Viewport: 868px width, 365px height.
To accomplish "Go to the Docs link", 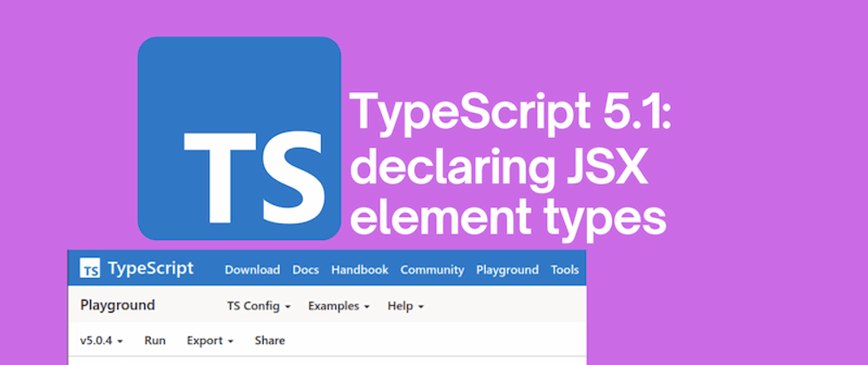I will pyautogui.click(x=306, y=269).
